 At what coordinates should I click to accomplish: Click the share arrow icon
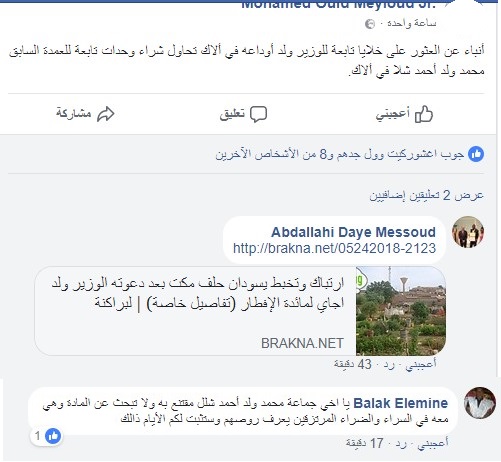(x=106, y=114)
